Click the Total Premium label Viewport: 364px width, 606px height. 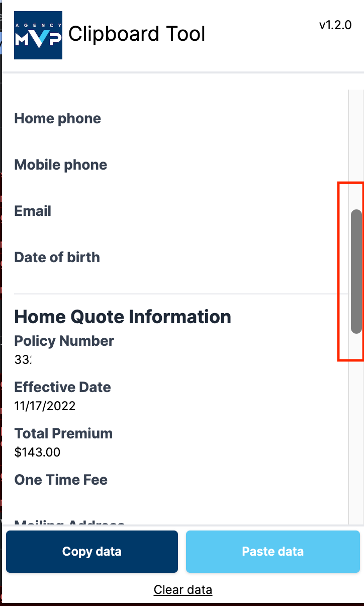click(x=64, y=434)
